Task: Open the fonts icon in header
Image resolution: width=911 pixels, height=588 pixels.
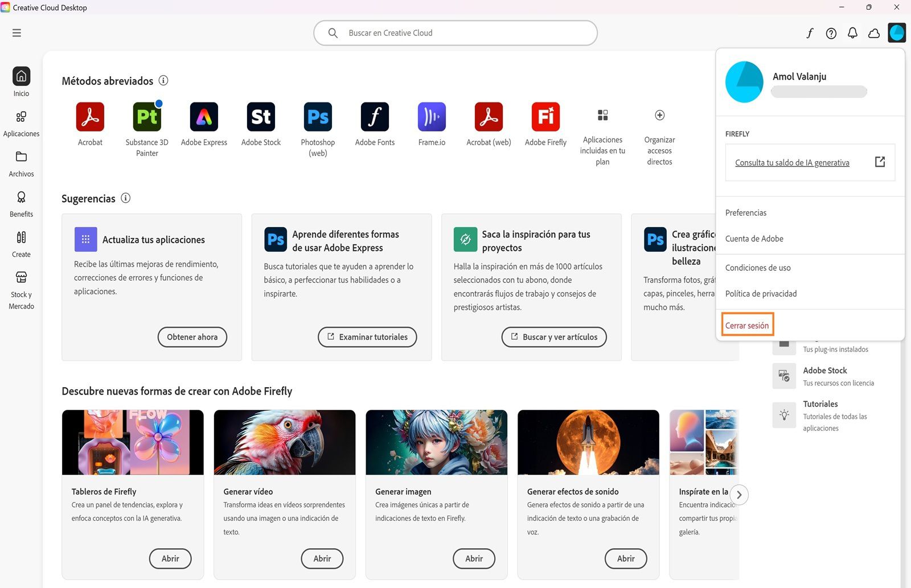Action: pos(810,33)
